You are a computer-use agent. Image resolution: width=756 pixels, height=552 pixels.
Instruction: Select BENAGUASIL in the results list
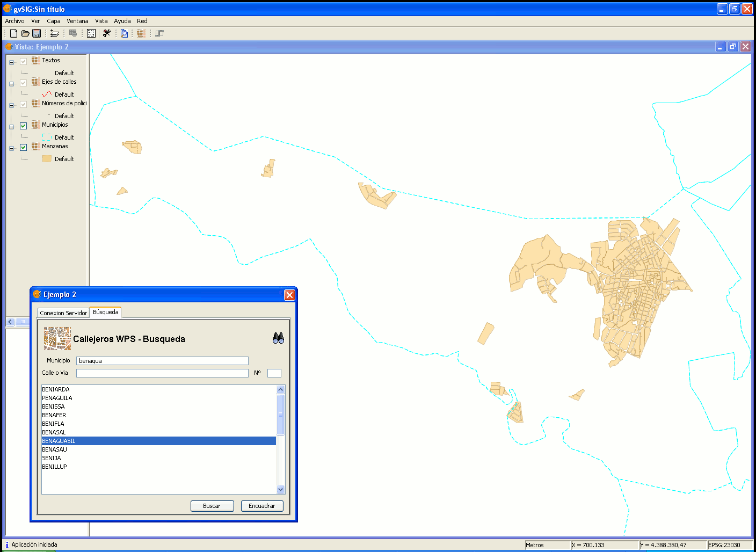(159, 441)
